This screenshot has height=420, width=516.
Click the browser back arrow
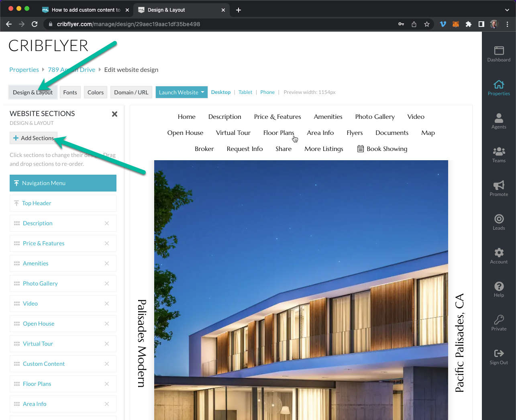pyautogui.click(x=9, y=24)
